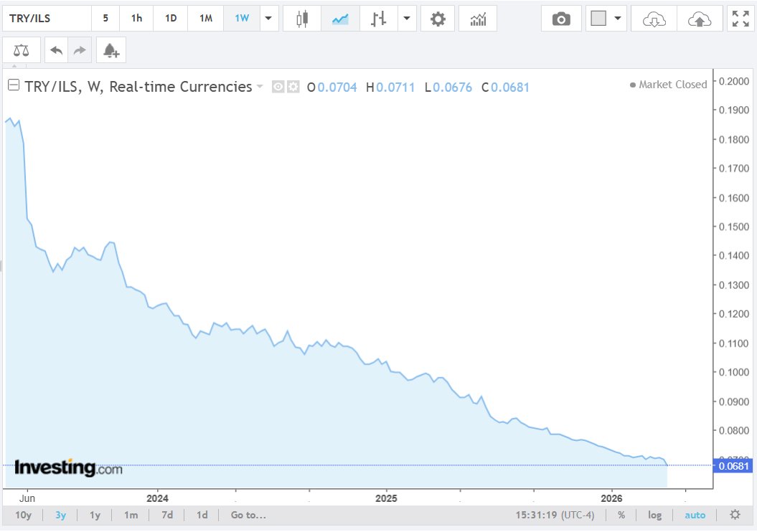Click the open value 0.0704
Viewport: 757px width, 532px height.
337,87
